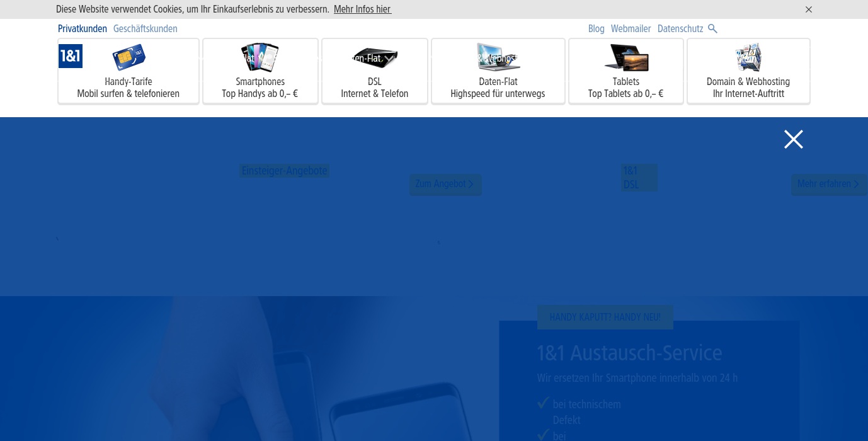Switch to Geschäftskunden tab
Image resolution: width=868 pixels, height=441 pixels.
click(146, 28)
